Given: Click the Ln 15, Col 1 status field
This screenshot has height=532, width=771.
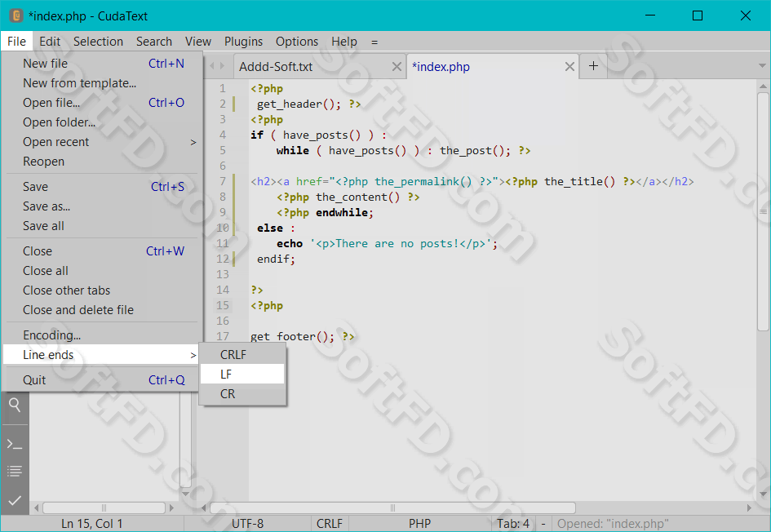Looking at the screenshot, I should 92,524.
